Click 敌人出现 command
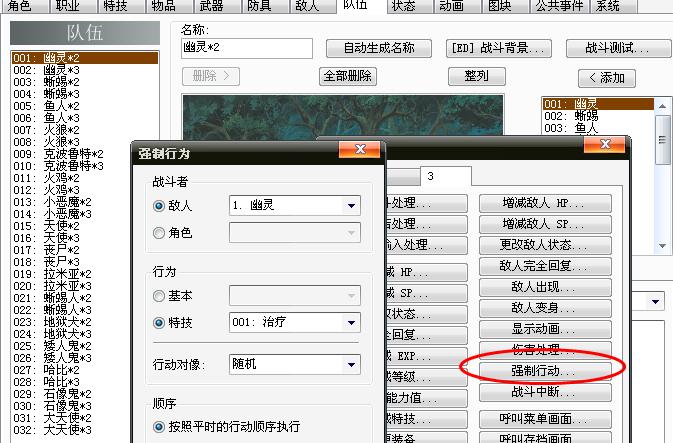Image resolution: width=673 pixels, height=443 pixels. (x=545, y=288)
